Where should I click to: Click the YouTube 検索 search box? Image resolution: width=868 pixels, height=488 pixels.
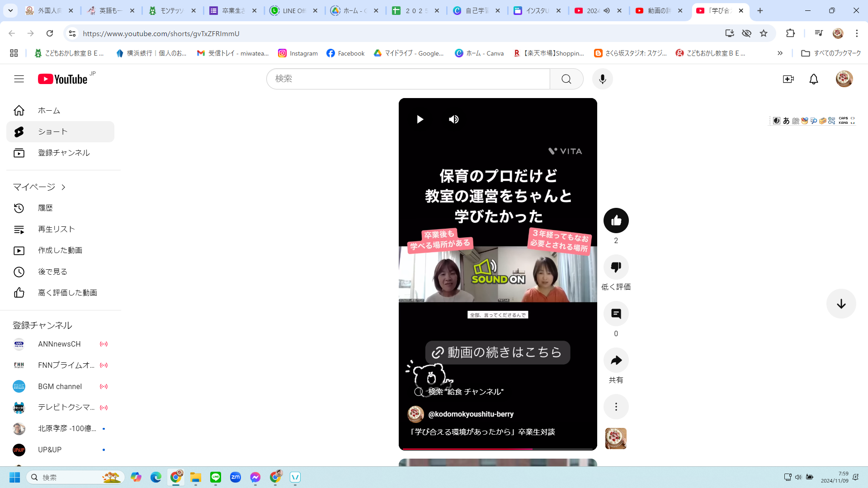click(407, 79)
